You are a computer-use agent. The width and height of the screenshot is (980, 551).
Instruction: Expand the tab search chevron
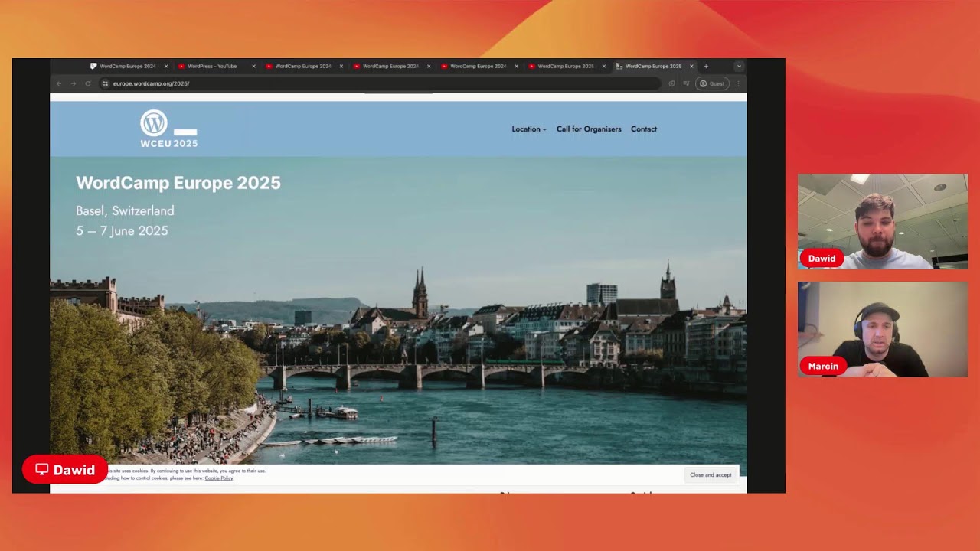point(738,66)
